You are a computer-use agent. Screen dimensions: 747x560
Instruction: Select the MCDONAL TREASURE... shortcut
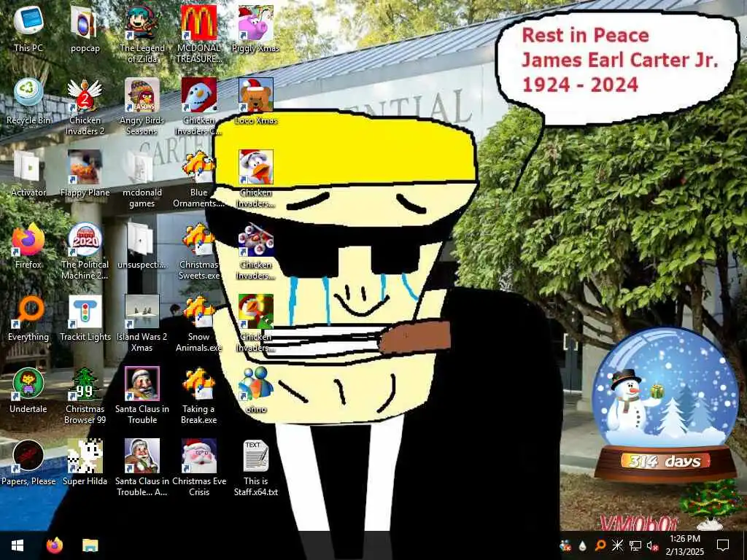tap(198, 34)
